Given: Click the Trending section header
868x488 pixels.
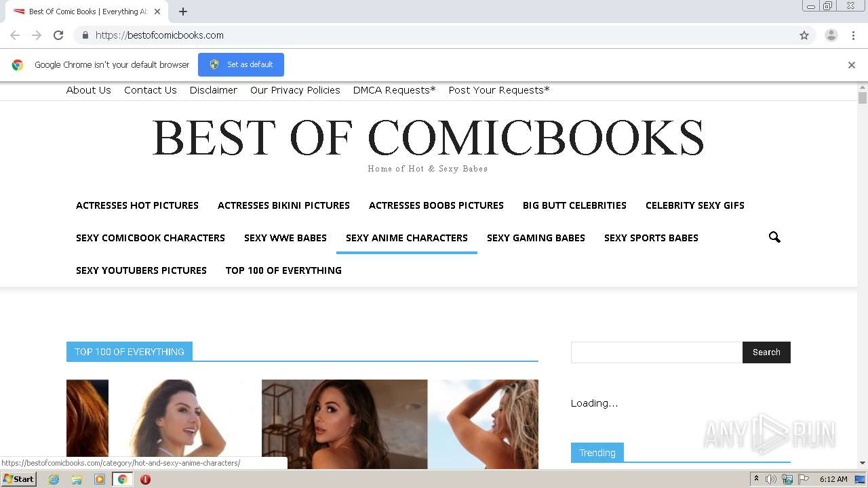Looking at the screenshot, I should coord(597,453).
